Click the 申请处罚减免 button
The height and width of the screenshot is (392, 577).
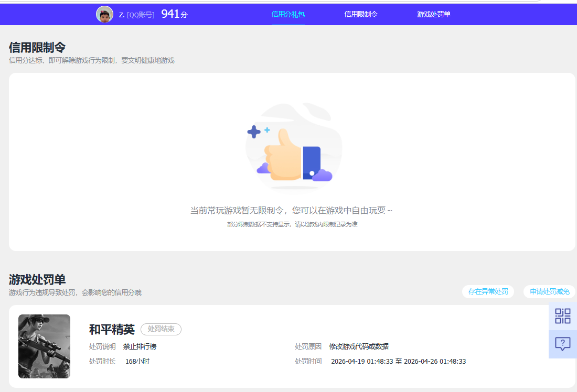[x=550, y=291]
